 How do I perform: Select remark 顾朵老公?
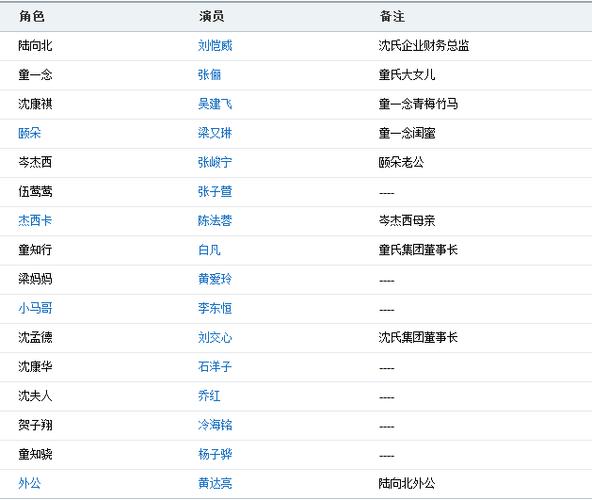[401, 162]
